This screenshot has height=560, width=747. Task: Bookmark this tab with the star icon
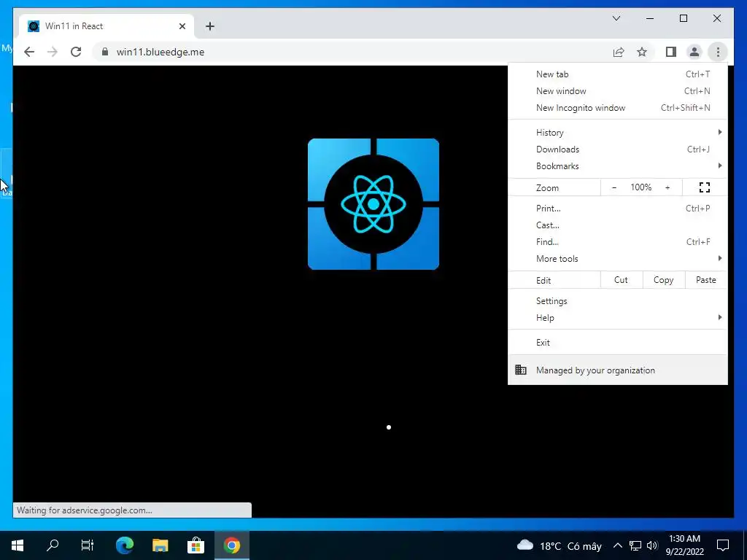pyautogui.click(x=642, y=52)
